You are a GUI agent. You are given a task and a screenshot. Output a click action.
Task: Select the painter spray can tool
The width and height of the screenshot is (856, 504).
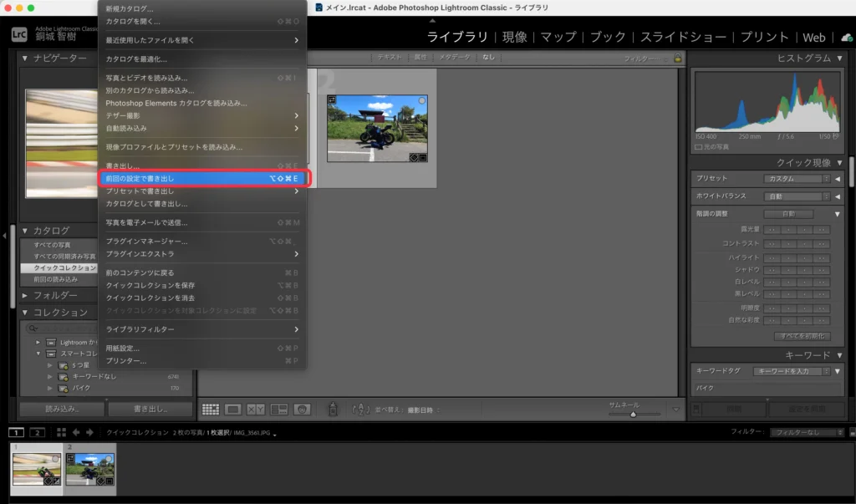(x=332, y=410)
